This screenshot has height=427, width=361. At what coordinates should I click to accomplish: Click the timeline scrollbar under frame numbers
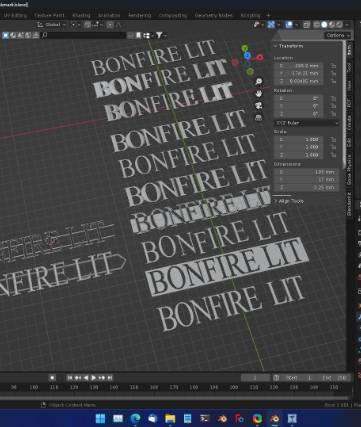pyautogui.click(x=175, y=397)
